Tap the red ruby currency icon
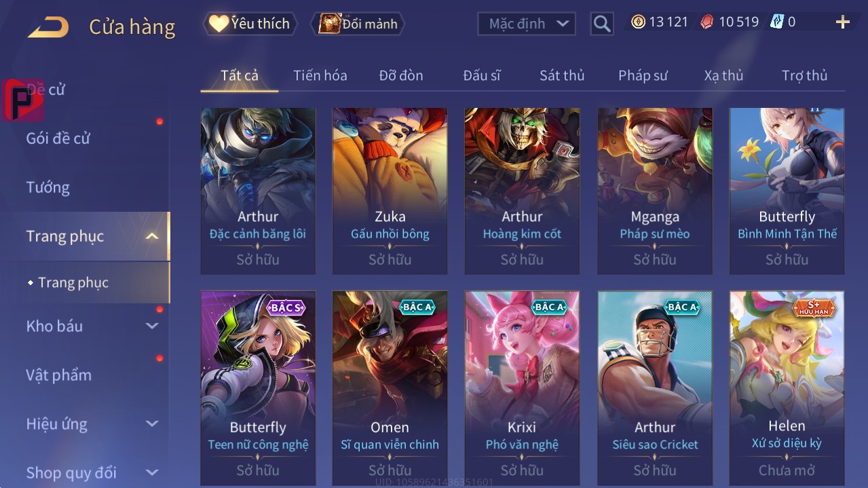 click(707, 22)
